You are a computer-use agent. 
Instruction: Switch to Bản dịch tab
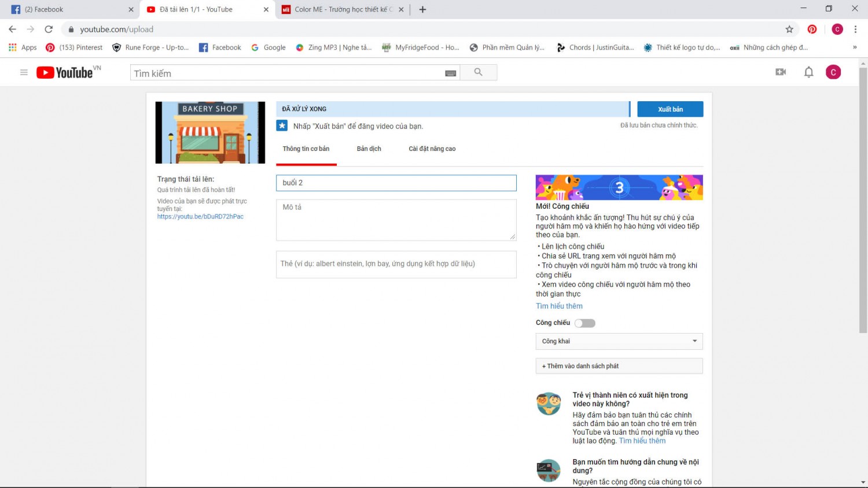point(369,149)
